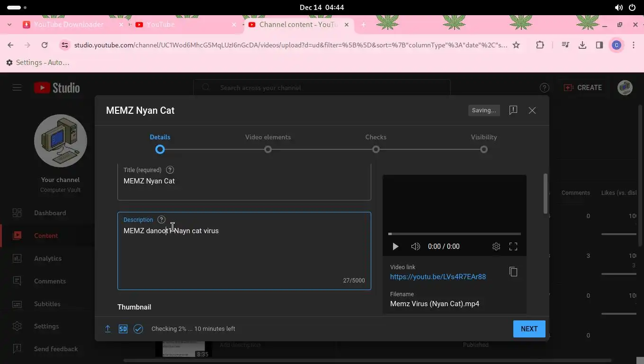Go to the Details step
644x364 pixels.
(x=160, y=143)
